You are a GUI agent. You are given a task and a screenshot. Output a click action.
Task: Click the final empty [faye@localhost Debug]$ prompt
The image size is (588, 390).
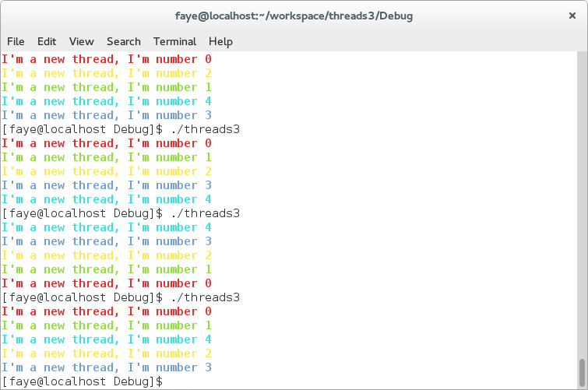(x=83, y=381)
